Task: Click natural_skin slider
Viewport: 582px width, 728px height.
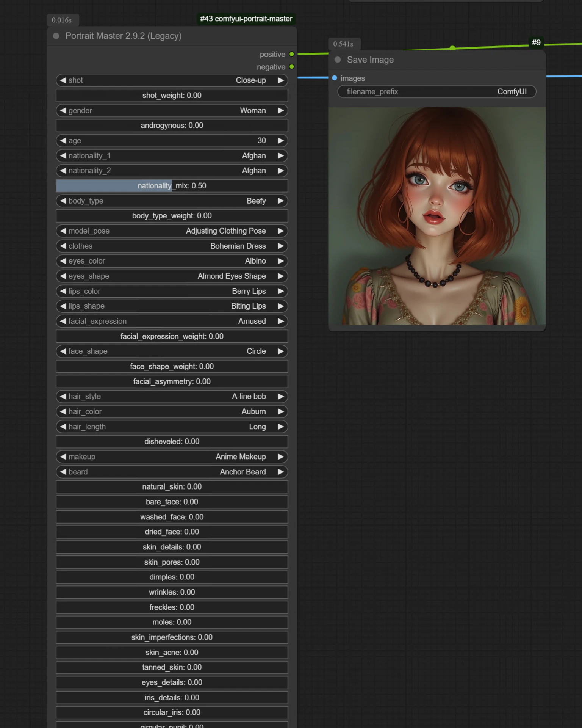Action: [x=172, y=486]
